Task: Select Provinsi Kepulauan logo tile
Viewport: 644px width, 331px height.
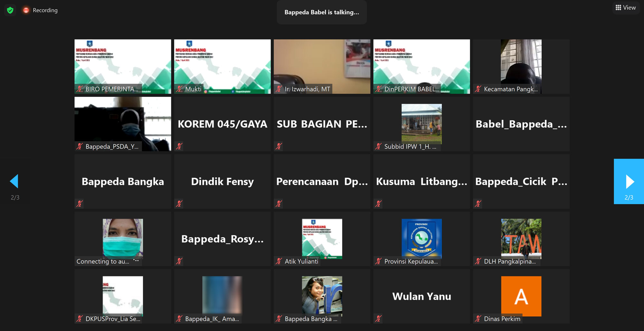Action: tap(421, 239)
